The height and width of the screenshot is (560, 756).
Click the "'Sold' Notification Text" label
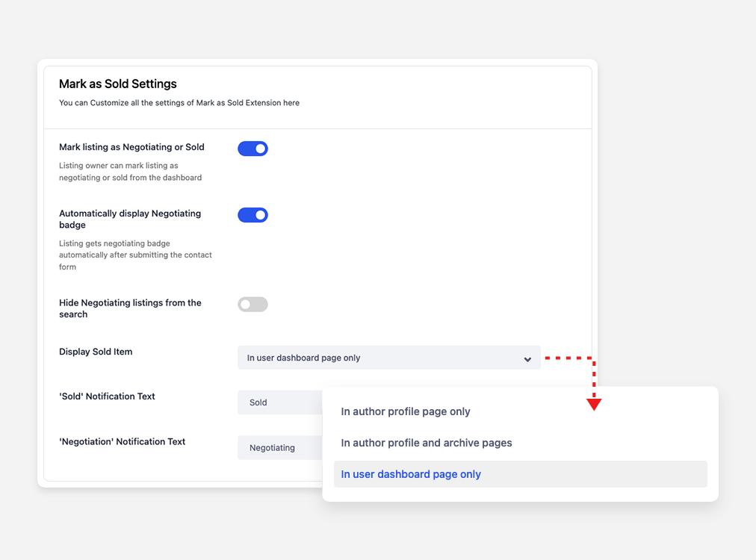click(x=107, y=396)
